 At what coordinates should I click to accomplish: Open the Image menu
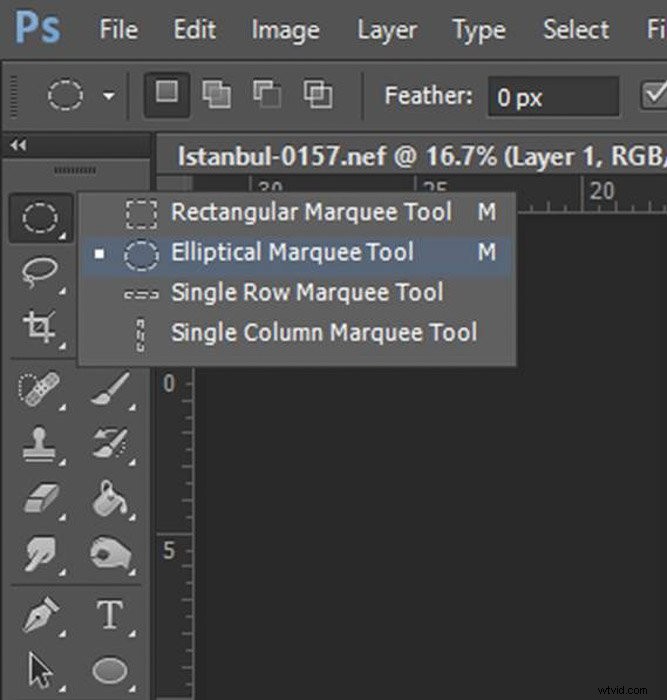tap(286, 30)
